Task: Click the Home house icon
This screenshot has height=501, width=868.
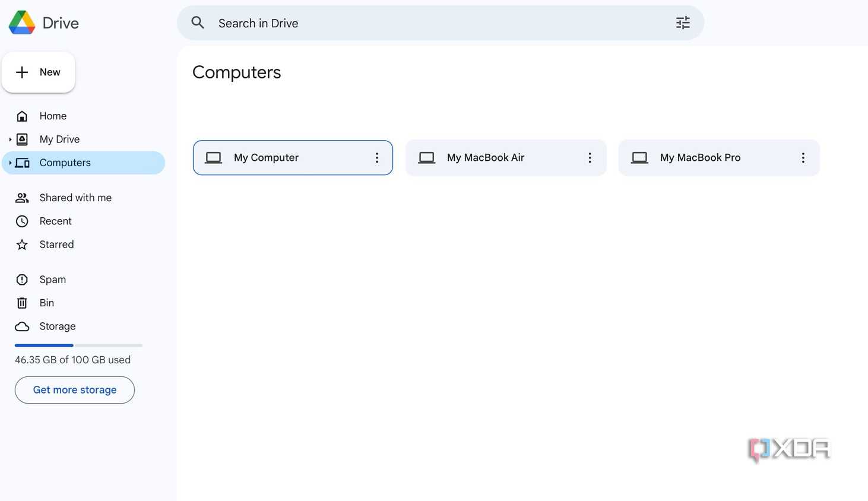Action: click(22, 116)
